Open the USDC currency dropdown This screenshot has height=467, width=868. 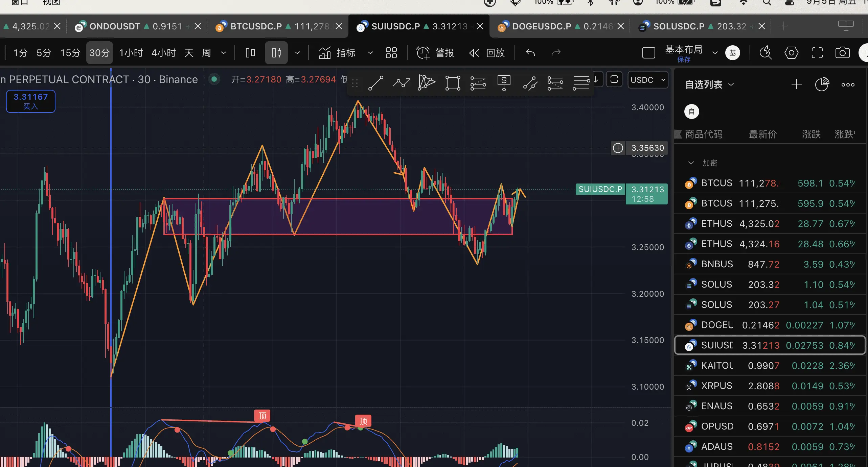[x=648, y=80]
